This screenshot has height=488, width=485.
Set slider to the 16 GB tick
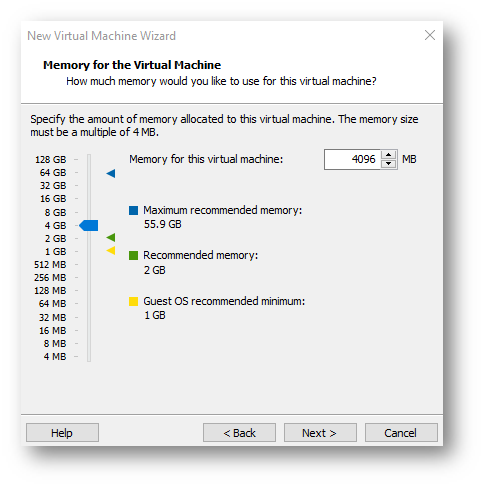tap(89, 199)
